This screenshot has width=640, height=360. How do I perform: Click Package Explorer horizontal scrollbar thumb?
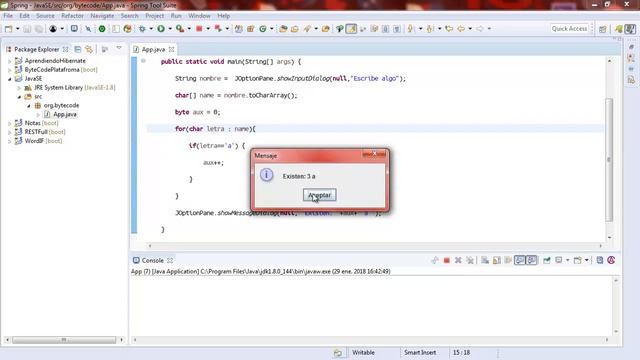click(64, 340)
